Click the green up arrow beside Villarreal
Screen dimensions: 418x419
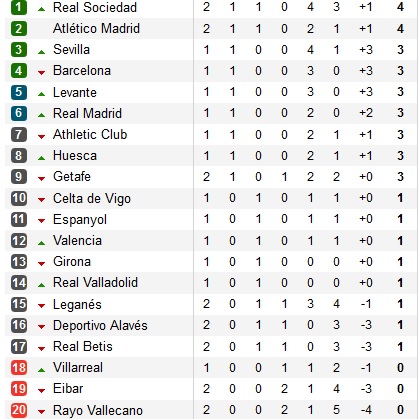coord(41,370)
